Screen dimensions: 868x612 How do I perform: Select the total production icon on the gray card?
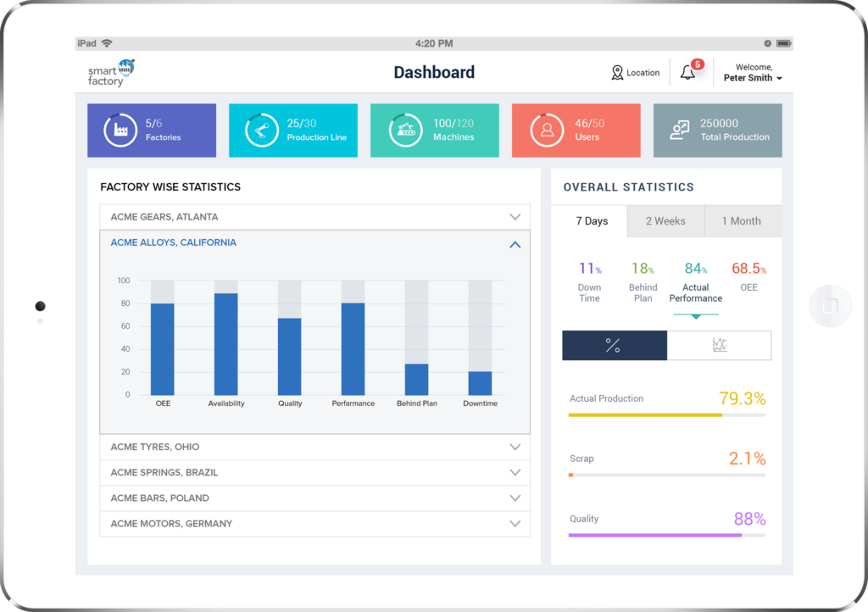coord(679,130)
